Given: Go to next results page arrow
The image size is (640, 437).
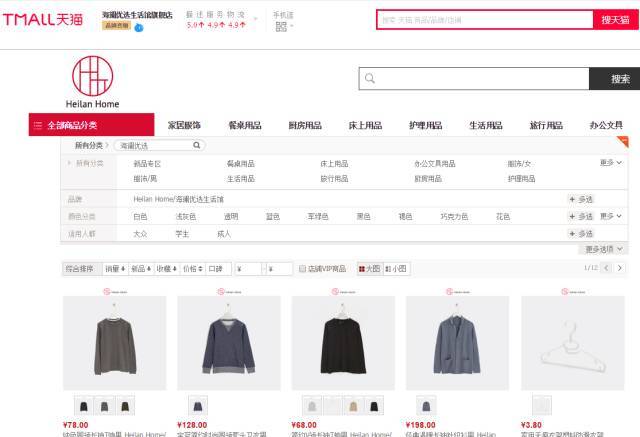Looking at the screenshot, I should point(619,268).
